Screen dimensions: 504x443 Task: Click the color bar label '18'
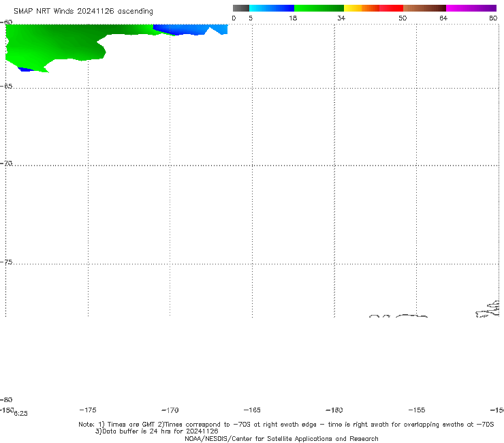[x=293, y=18]
